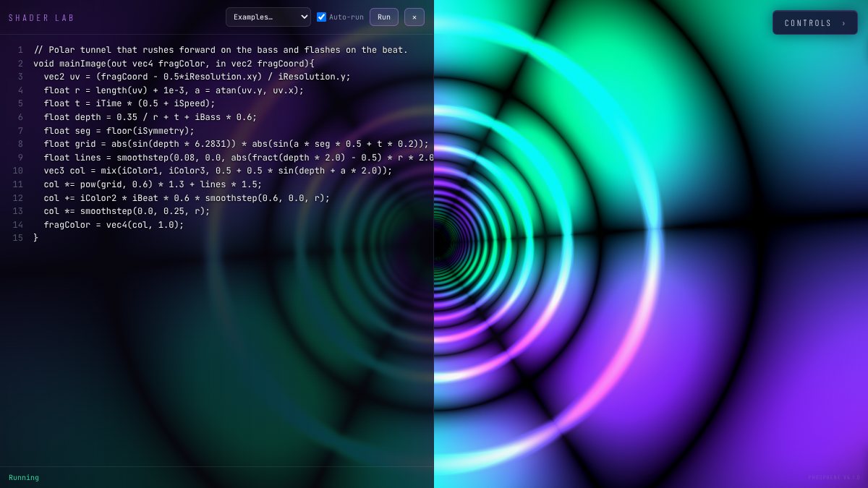
Task: Click the Shader Lab title
Action: tap(41, 17)
